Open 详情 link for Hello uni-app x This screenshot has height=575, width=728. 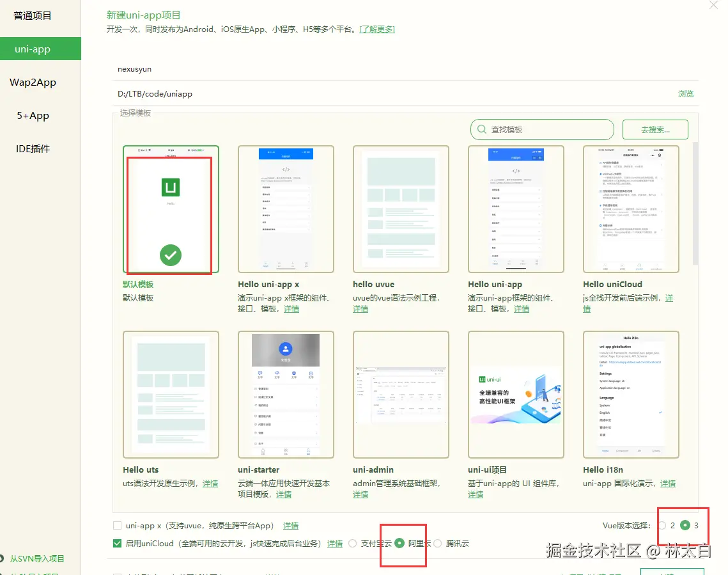291,309
